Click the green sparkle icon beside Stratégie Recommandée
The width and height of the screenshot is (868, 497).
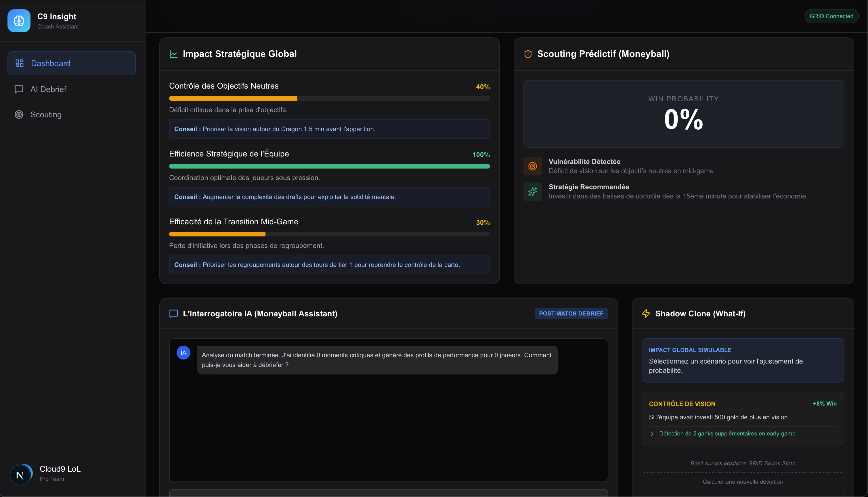532,192
